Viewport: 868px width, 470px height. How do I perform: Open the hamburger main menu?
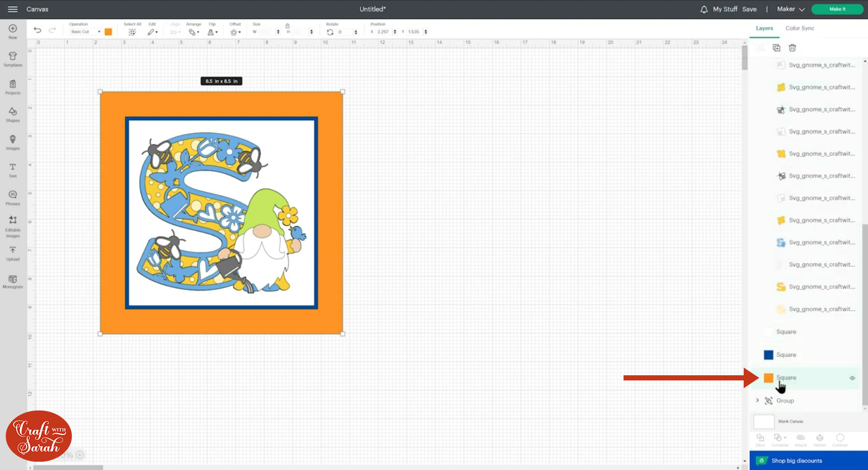[x=12, y=9]
